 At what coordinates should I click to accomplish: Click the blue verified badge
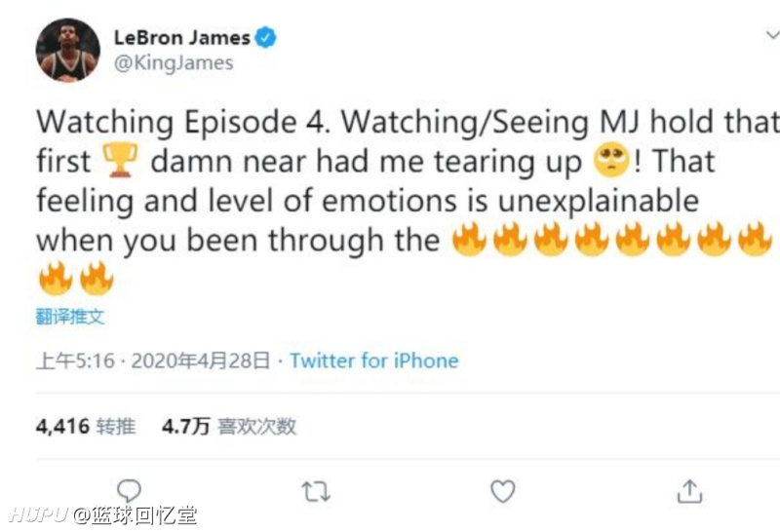265,37
